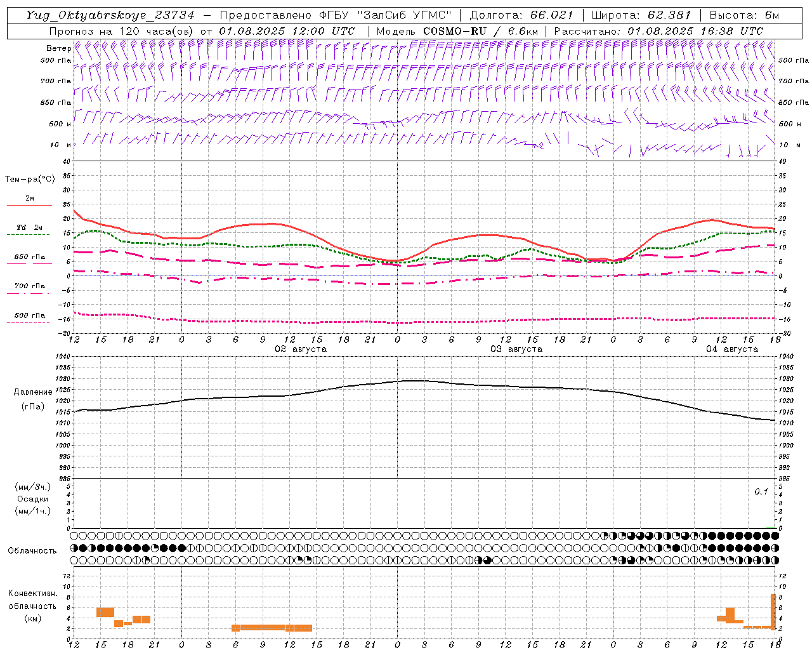The image size is (812, 650).
Task: Click the Осадки precipitation label
Action: tap(33, 499)
